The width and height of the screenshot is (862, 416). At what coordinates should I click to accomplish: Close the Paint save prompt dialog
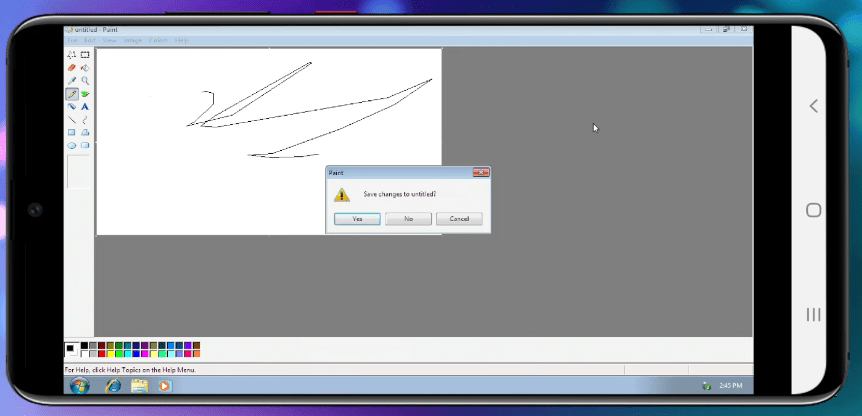pos(481,173)
